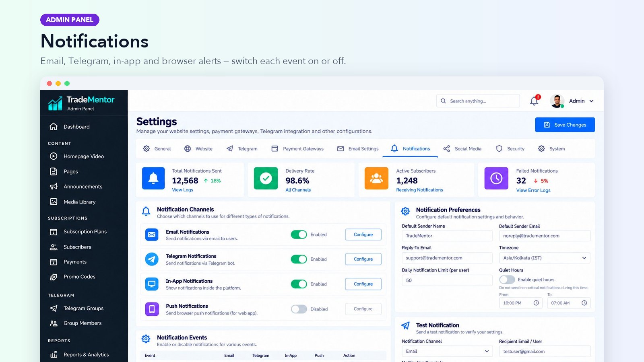Open the Timezone Asia/Kolkata dropdown
The image size is (644, 362).
point(545,258)
